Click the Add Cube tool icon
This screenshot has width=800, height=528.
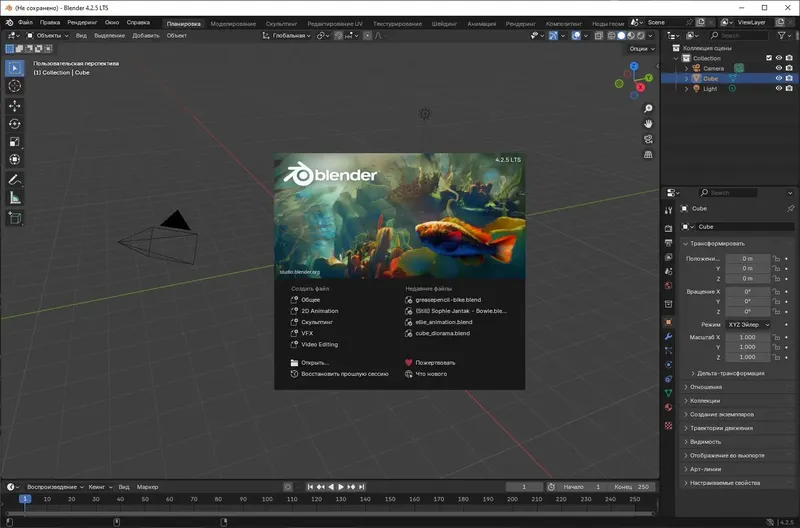click(x=15, y=217)
